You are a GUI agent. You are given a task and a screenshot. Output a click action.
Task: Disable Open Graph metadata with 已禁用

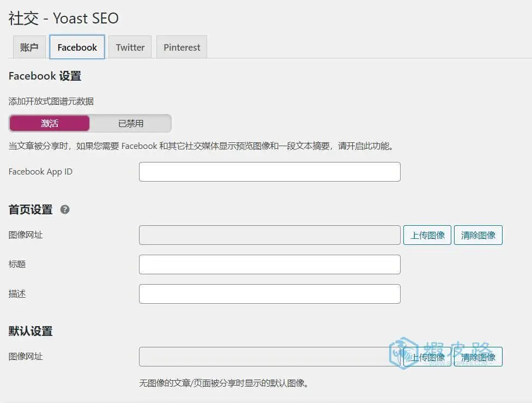pyautogui.click(x=131, y=123)
